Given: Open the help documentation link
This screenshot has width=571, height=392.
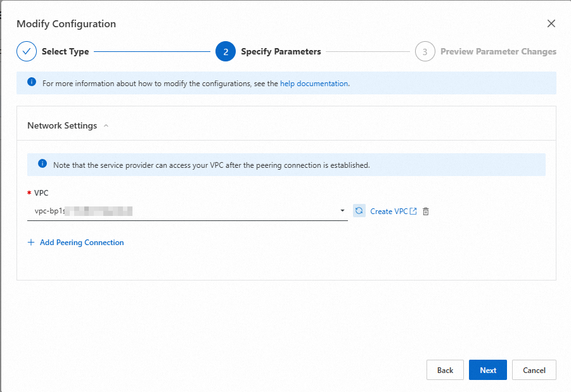Looking at the screenshot, I should tap(314, 84).
